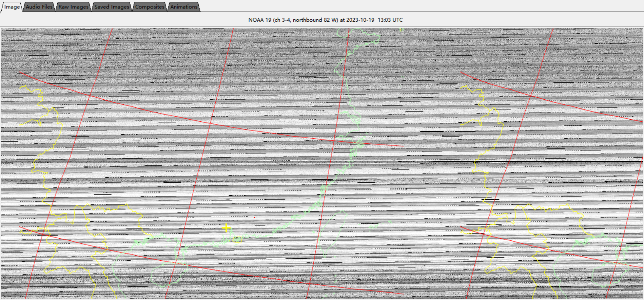The height and width of the screenshot is (300, 644).
Task: Click the yellow crosshair ground station marker
Action: coord(226,228)
